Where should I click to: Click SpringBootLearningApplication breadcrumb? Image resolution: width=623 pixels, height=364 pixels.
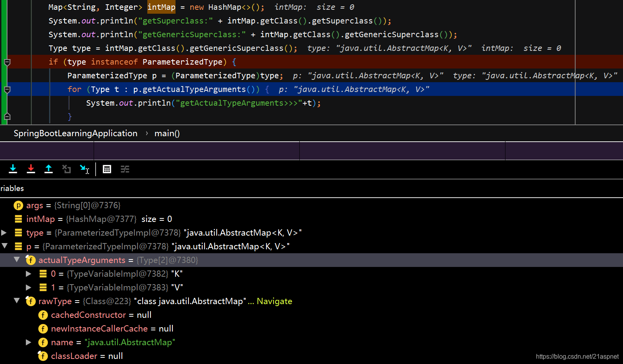pyautogui.click(x=76, y=133)
